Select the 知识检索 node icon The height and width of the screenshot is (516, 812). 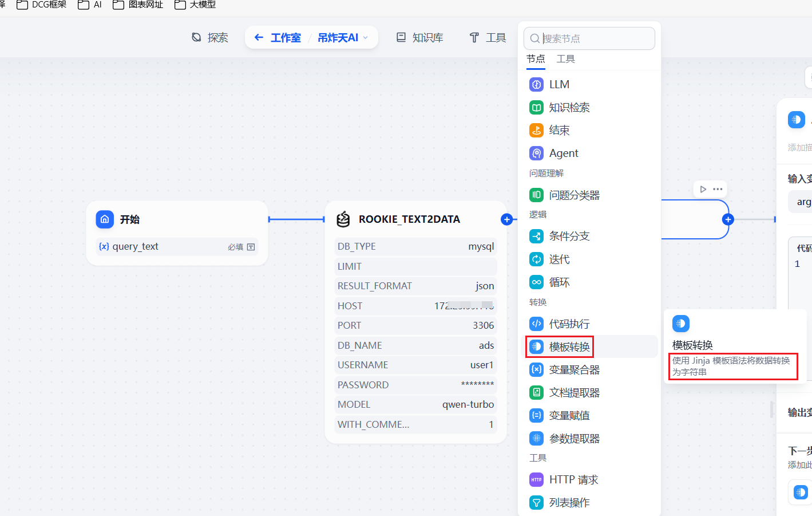click(x=536, y=107)
